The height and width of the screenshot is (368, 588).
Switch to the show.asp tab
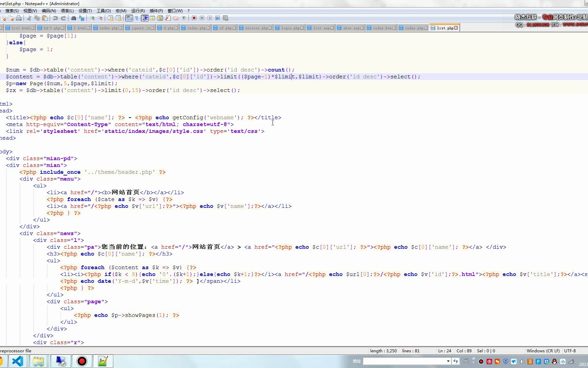tap(351, 28)
